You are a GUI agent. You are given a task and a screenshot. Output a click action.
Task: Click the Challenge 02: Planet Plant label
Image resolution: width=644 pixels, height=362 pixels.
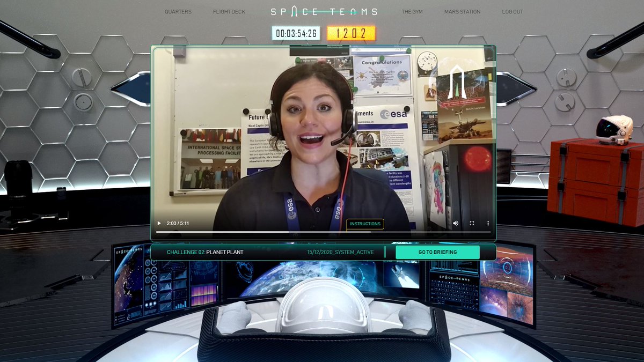point(205,252)
